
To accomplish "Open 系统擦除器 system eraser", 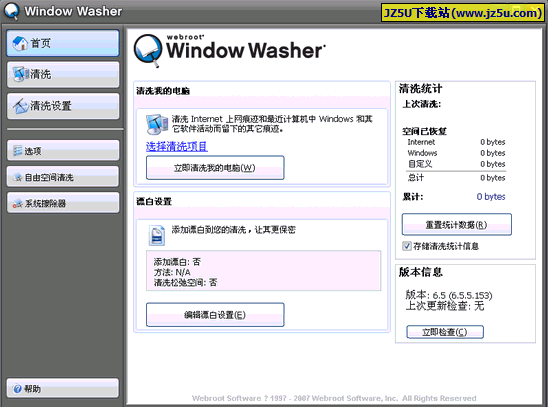I will pyautogui.click(x=63, y=203).
